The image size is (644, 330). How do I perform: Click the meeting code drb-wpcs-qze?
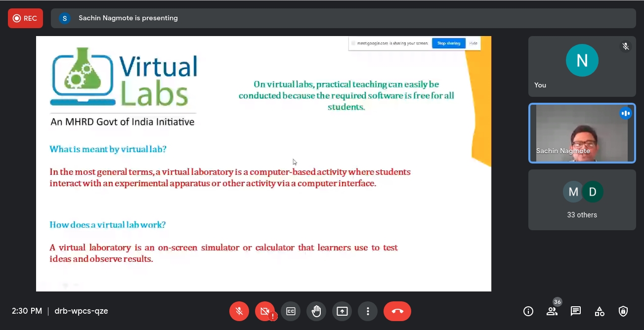(x=81, y=311)
